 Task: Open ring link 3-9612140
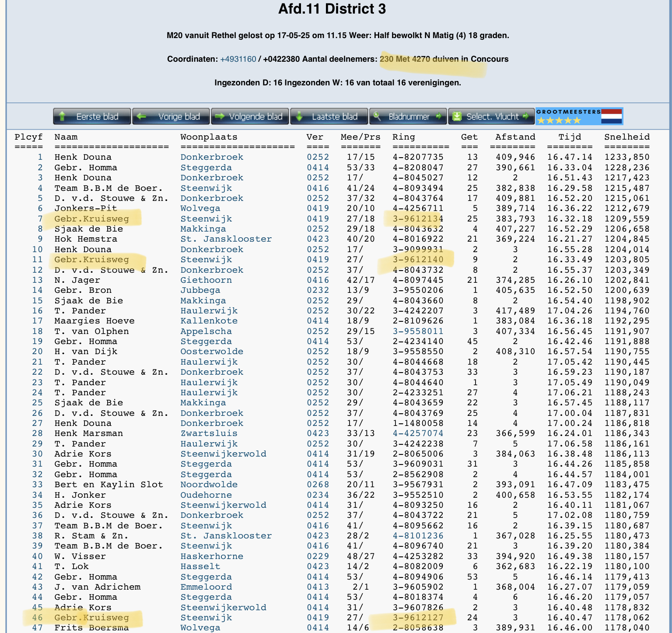(418, 260)
